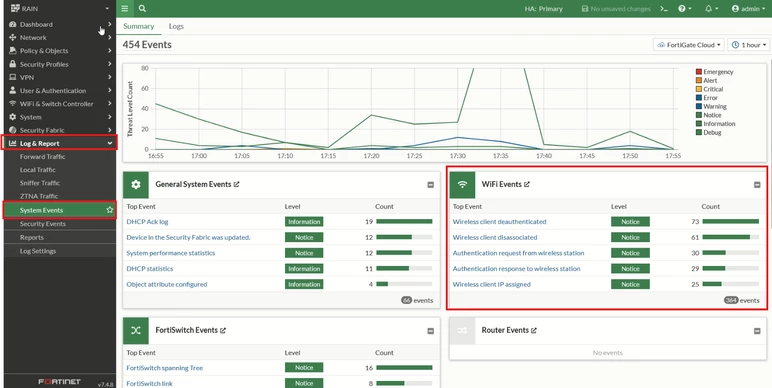Screen dimensions: 772x388
Task: Click the General System Events gear icon
Action: (x=136, y=185)
